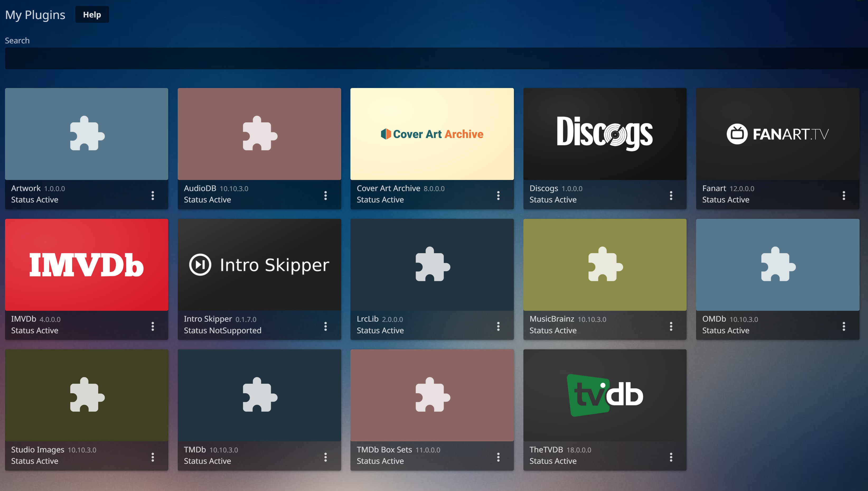Open the OMDb plugin options menu
Viewport: 868px width, 491px height.
coord(844,326)
